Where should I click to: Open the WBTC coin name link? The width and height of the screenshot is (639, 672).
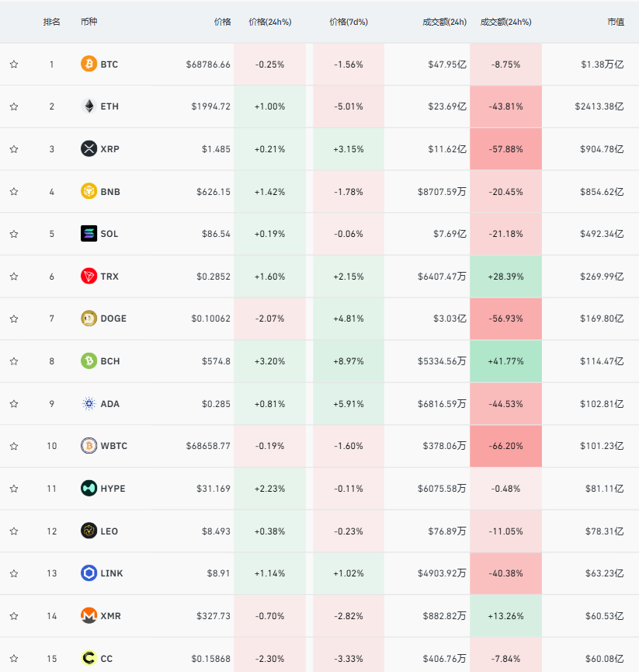(x=113, y=446)
